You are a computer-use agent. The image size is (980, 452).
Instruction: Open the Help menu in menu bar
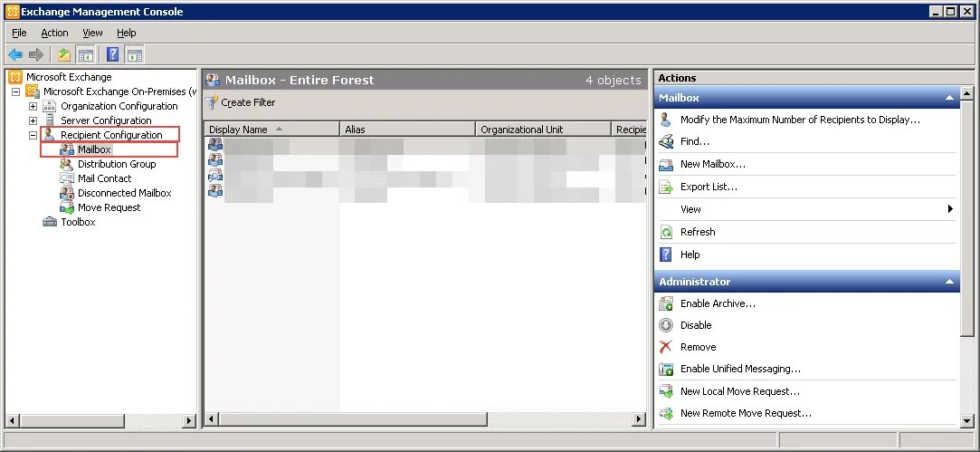pos(127,33)
